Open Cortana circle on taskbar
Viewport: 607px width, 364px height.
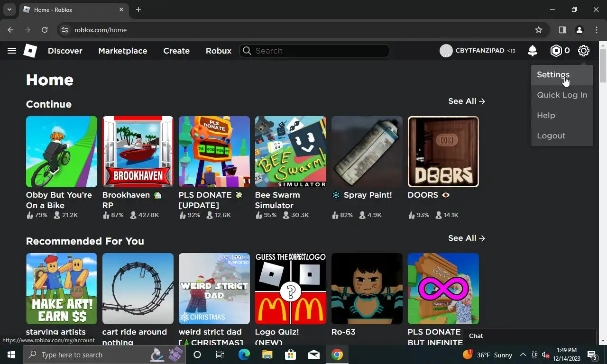(x=197, y=355)
